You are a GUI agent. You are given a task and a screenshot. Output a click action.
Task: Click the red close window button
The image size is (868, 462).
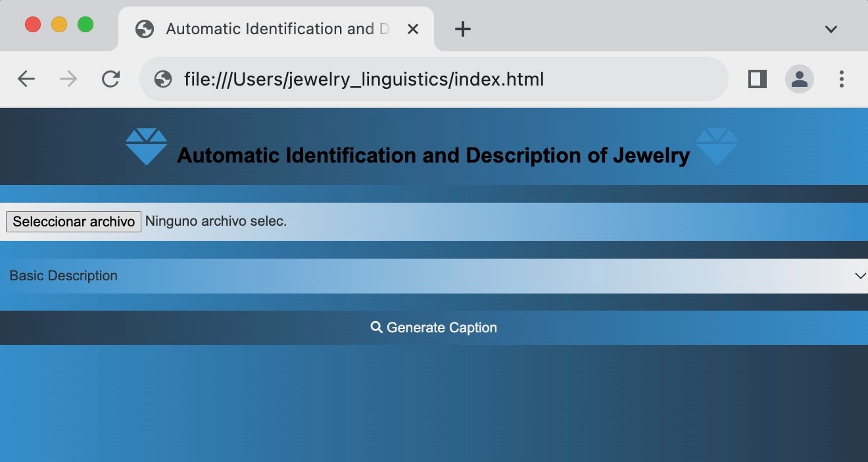(x=33, y=24)
